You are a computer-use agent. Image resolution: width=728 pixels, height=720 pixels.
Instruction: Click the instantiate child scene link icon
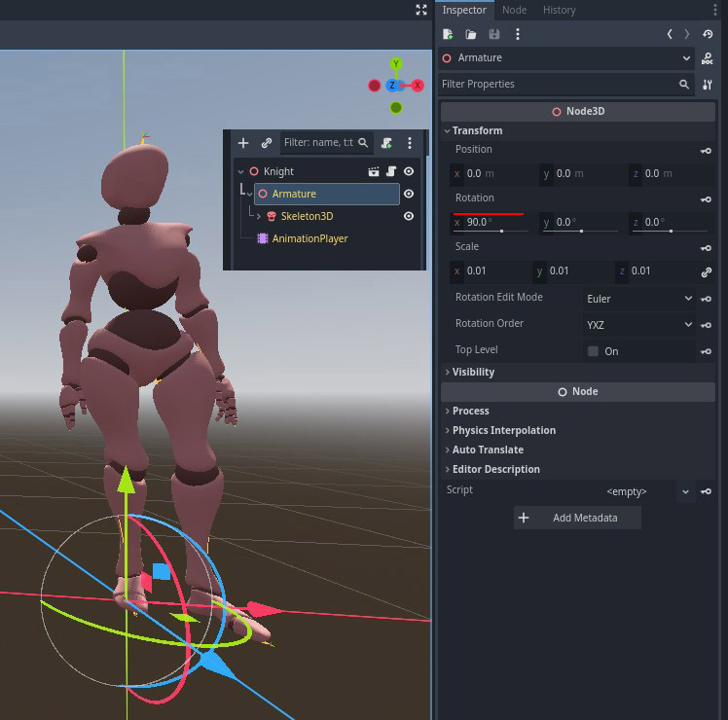[267, 143]
